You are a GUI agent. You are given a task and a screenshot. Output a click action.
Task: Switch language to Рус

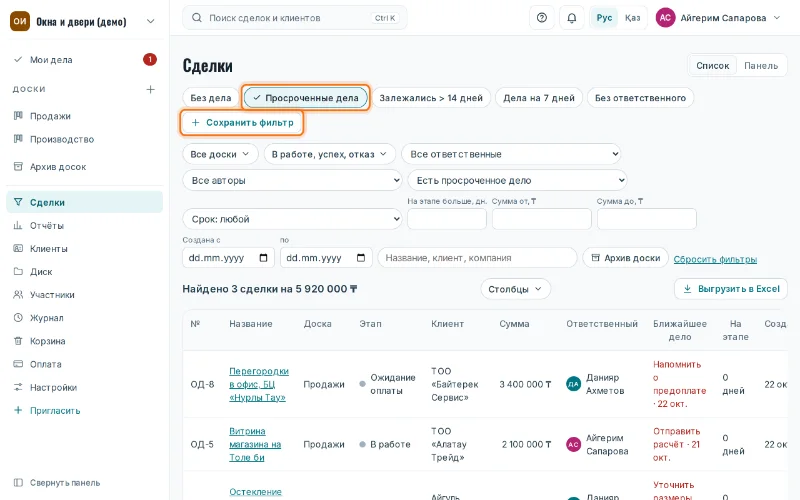point(604,18)
